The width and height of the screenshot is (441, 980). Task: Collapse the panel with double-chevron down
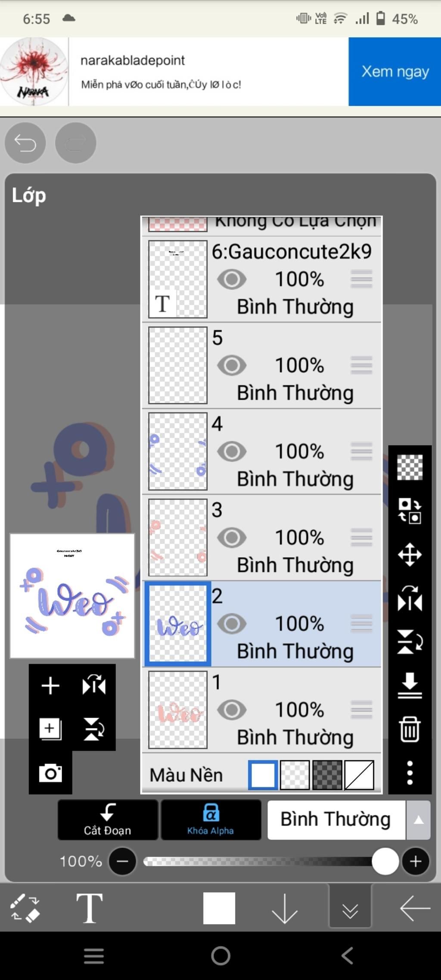coord(350,908)
